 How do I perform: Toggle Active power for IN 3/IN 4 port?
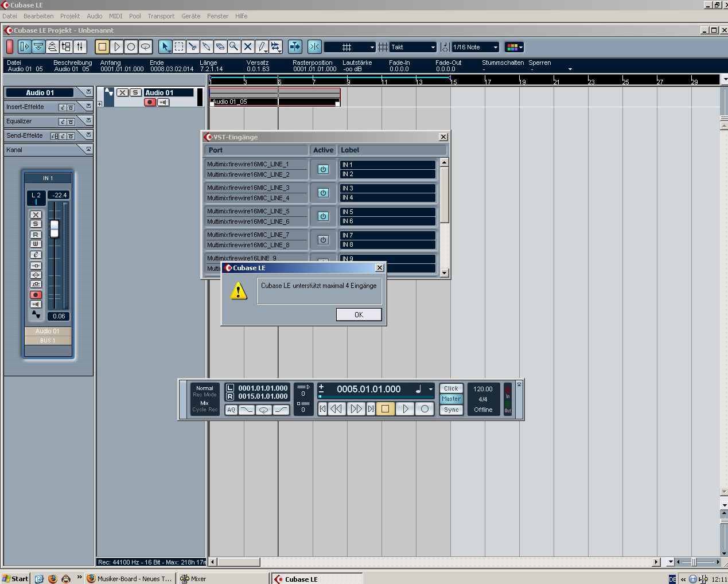point(323,193)
